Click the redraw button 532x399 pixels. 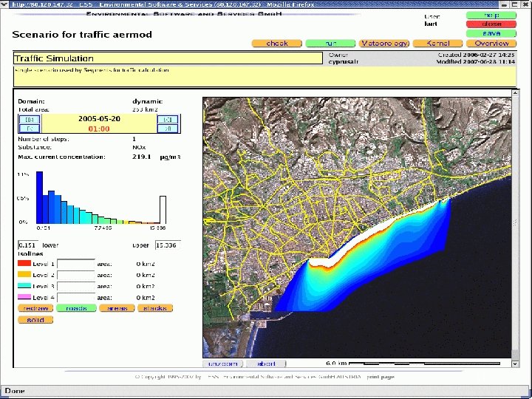pyautogui.click(x=35, y=308)
